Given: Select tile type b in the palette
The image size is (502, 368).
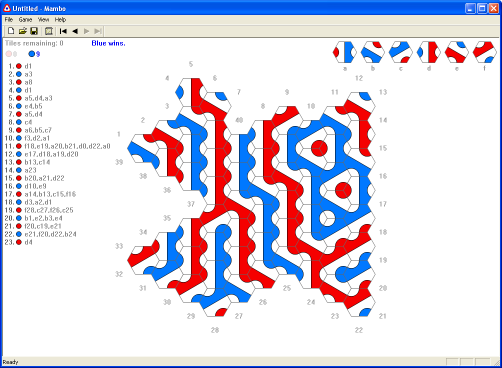Looking at the screenshot, I should (373, 52).
